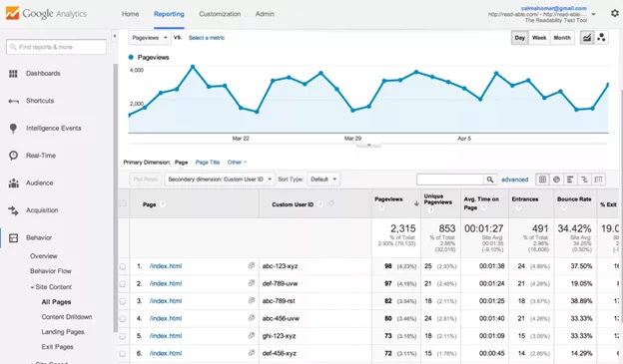The width and height of the screenshot is (623, 364).
Task: Click Select a metric link
Action: tap(207, 38)
